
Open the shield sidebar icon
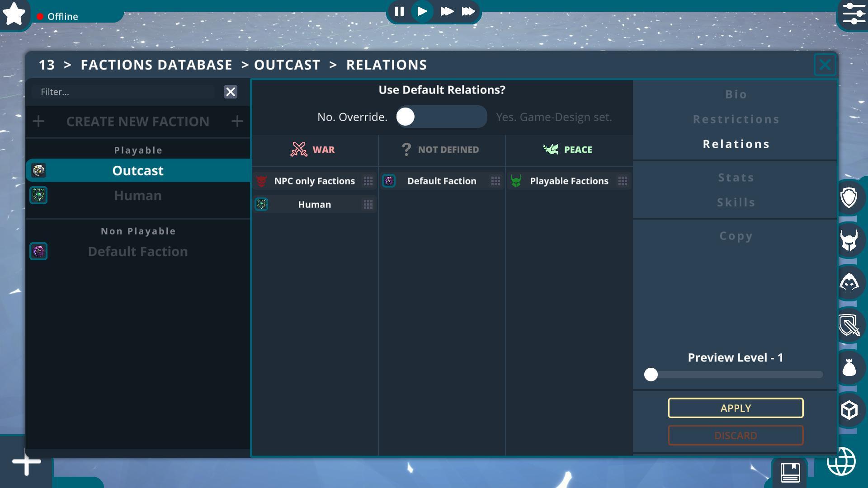point(849,197)
